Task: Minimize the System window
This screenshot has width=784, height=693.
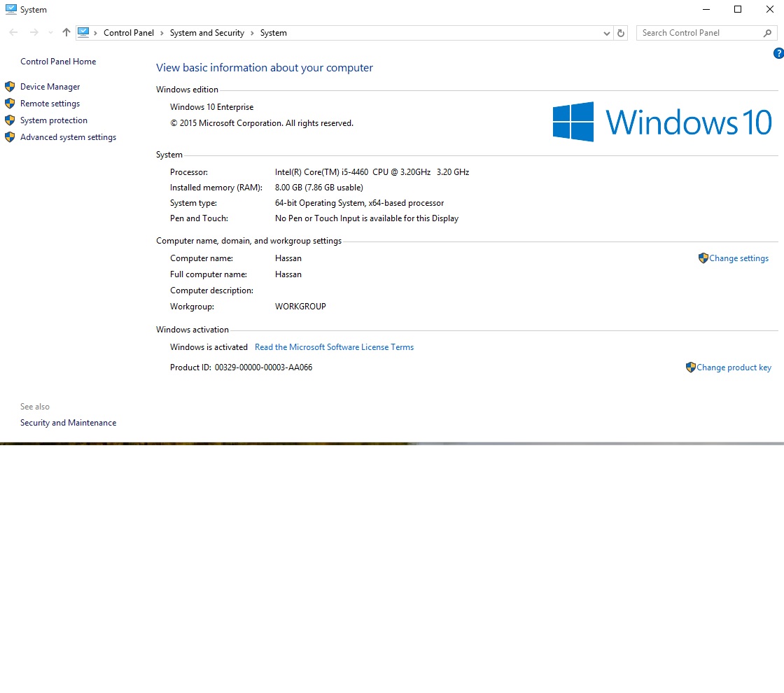Action: (706, 10)
